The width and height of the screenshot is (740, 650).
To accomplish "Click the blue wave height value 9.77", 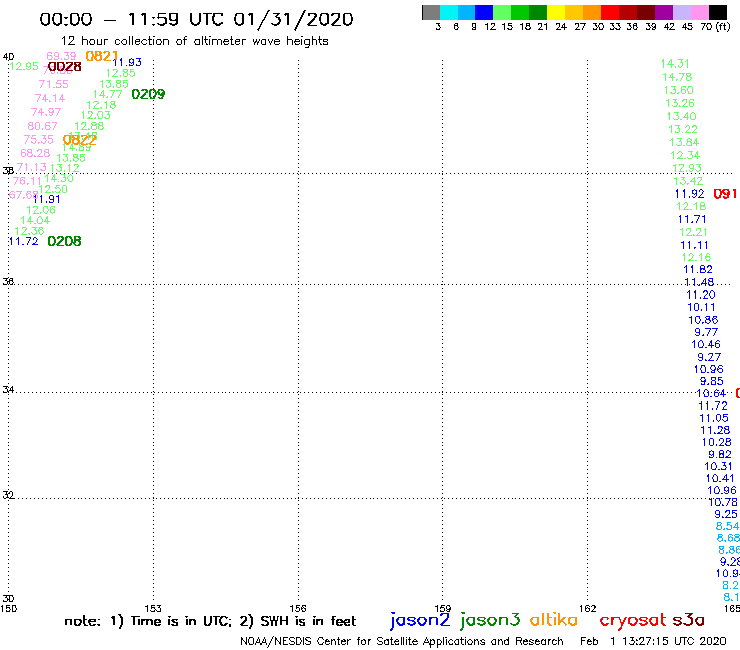I will point(706,332).
